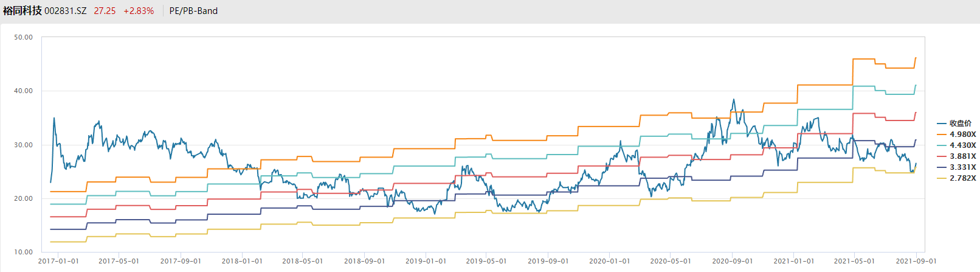Select the PE/PB-Band tab label

click(x=193, y=11)
